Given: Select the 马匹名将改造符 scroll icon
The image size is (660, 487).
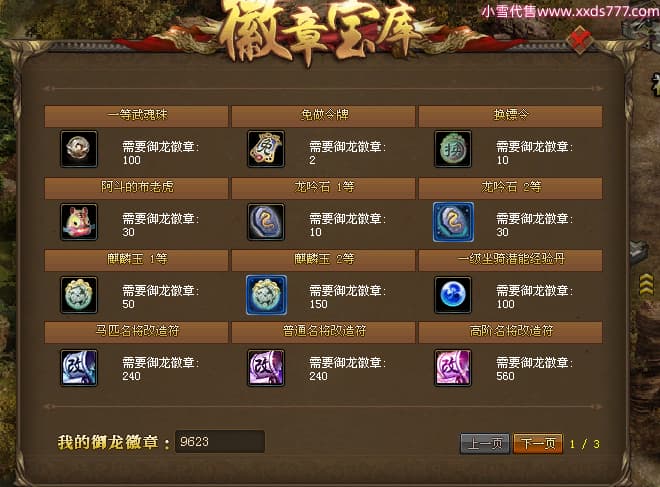Looking at the screenshot, I should [x=79, y=367].
